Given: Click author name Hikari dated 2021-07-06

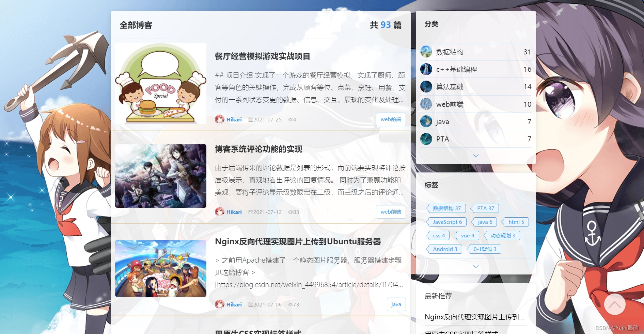Looking at the screenshot, I should [x=234, y=305].
